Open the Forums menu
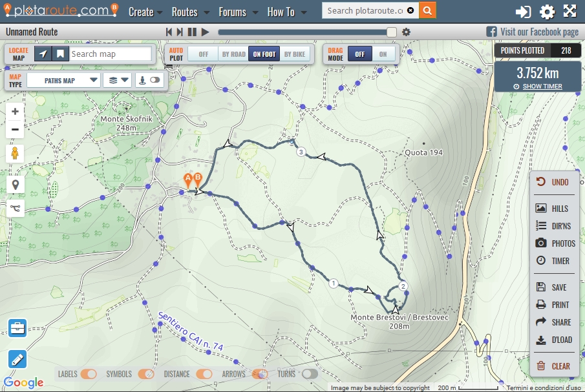 (x=233, y=12)
